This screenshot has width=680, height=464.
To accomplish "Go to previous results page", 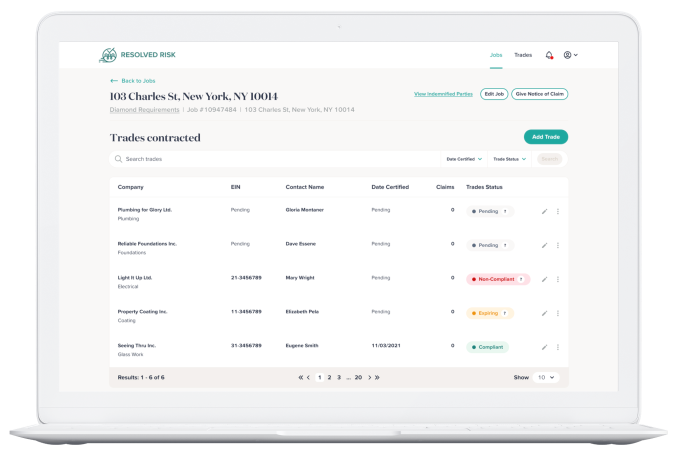I will click(x=308, y=377).
